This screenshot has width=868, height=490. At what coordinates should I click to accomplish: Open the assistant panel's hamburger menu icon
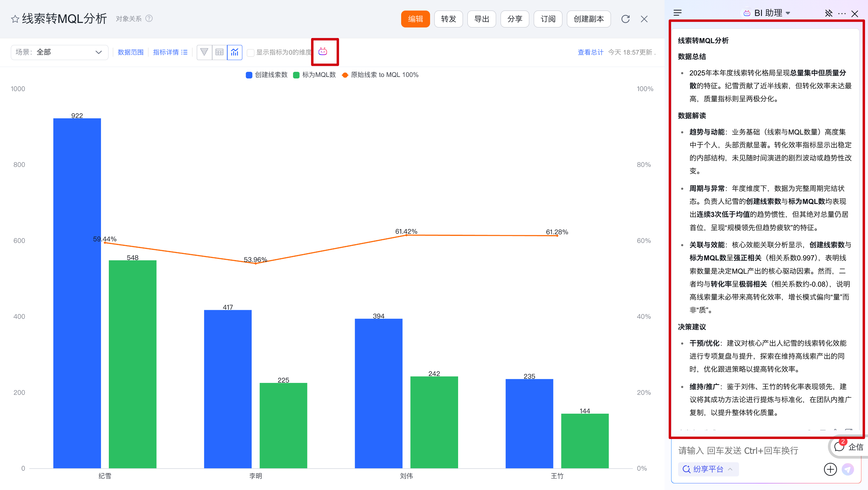678,13
